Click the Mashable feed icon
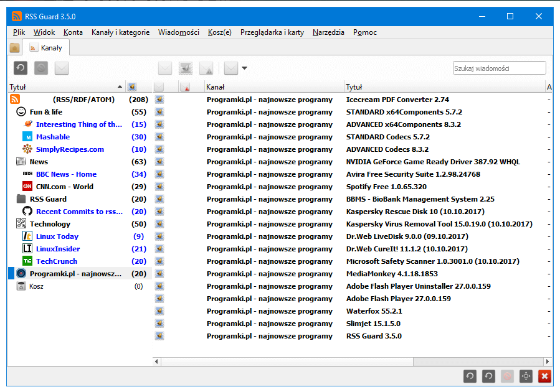The width and height of the screenshot is (560, 392). click(27, 137)
